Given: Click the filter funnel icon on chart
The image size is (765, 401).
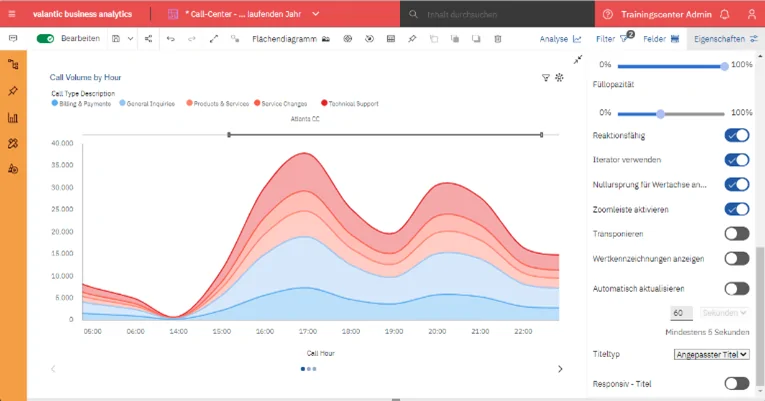Looking at the screenshot, I should (545, 77).
